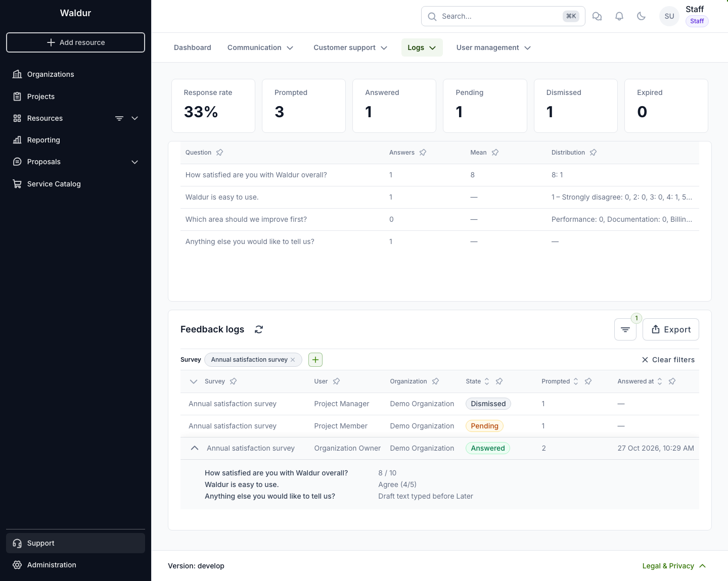Export the feedback logs
728x581 pixels.
tap(671, 329)
